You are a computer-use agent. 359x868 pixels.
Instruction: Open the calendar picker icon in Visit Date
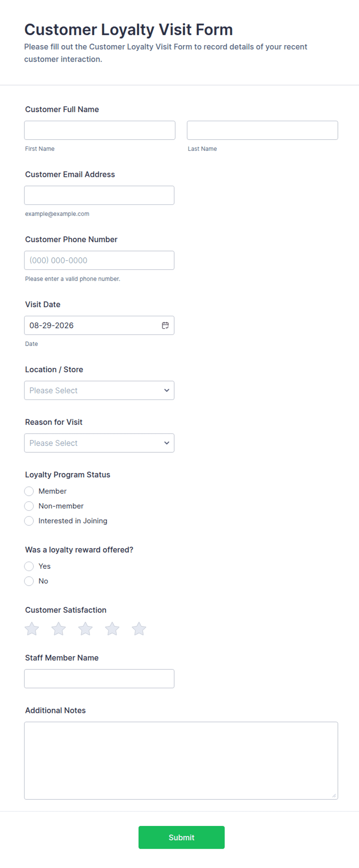click(x=165, y=325)
